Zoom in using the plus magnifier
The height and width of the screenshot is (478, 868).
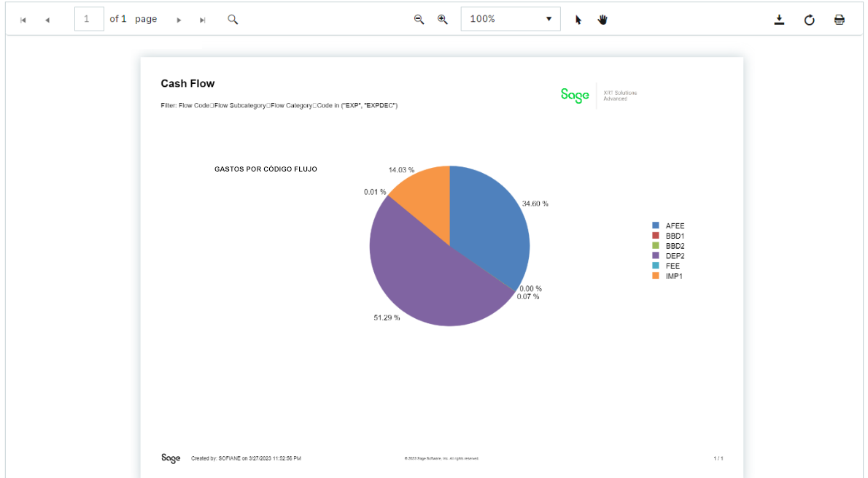click(x=442, y=19)
